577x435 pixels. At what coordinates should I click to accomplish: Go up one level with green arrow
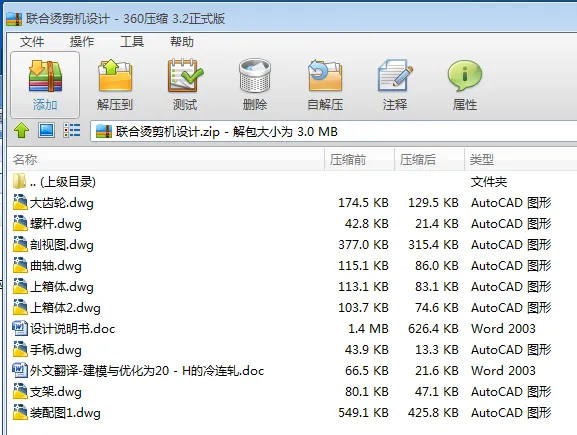click(x=21, y=131)
